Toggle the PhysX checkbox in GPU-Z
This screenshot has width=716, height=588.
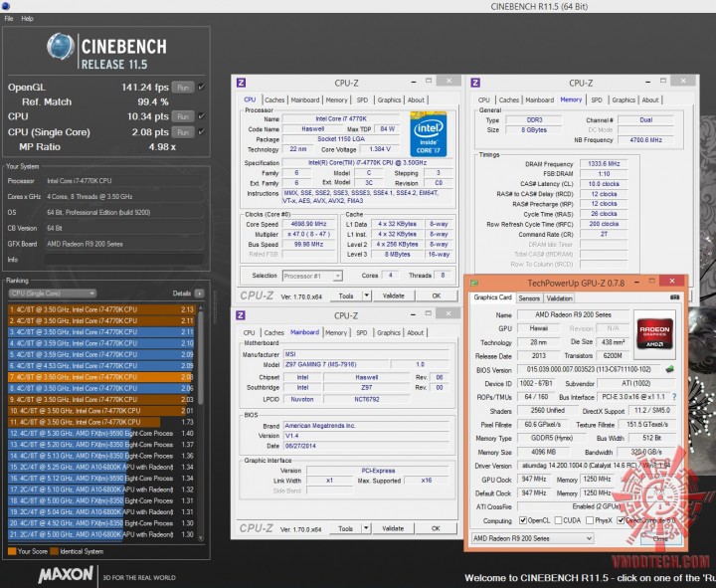pyautogui.click(x=590, y=520)
